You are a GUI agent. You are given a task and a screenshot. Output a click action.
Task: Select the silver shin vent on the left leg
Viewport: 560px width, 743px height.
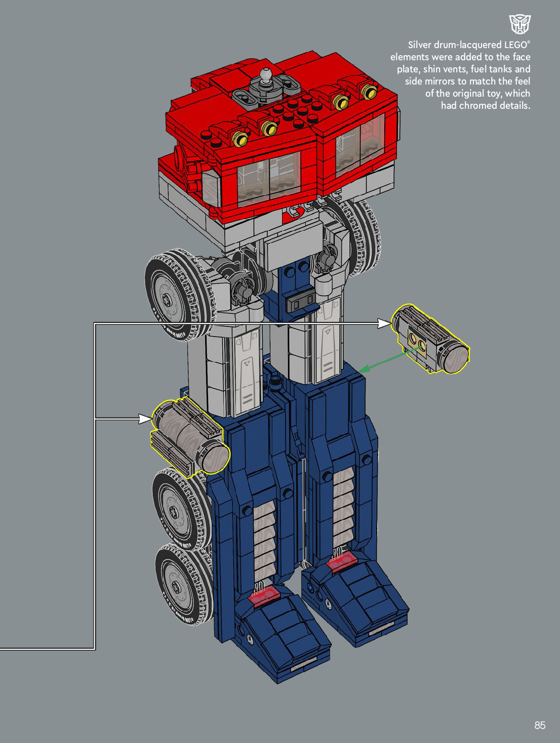(x=263, y=542)
